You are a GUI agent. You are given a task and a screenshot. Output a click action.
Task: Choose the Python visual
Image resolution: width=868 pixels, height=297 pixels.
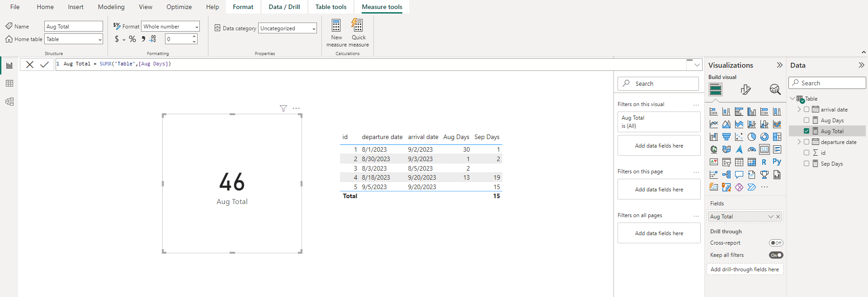[777, 162]
